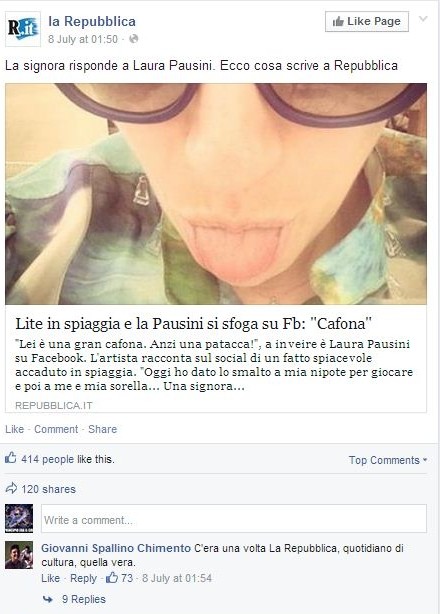Open the Top Comments sorting dropdown
The image size is (440, 614).
388,460
